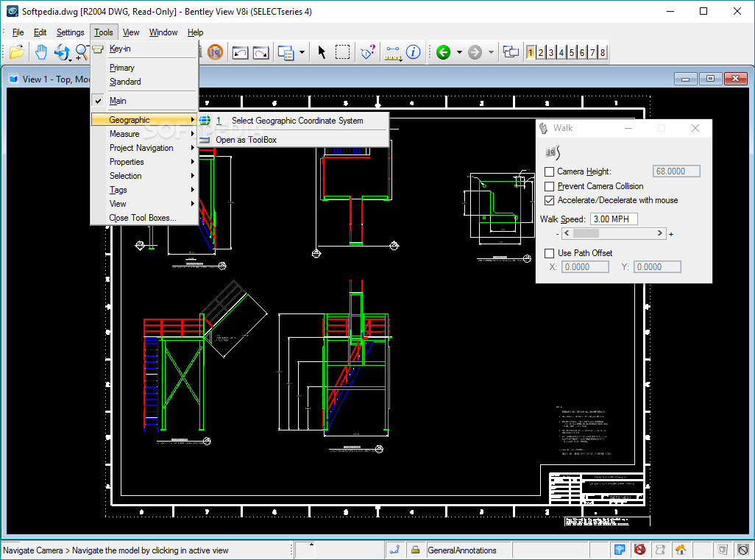Toggle view 5 button in toolbar
Viewport: 755px width, 560px height.
[572, 52]
